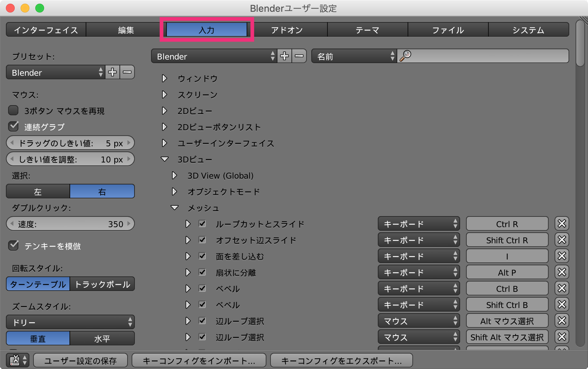Click the 速度 double-click slider field
Screen dimensions: 588x369
tap(71, 224)
